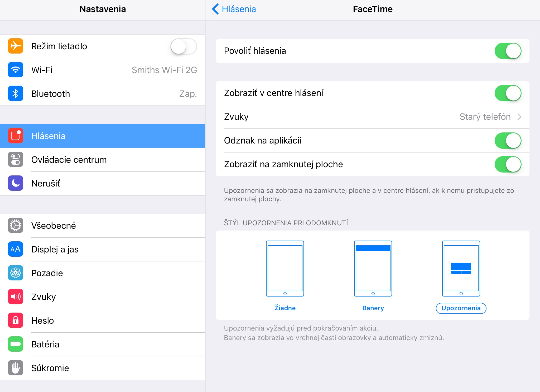Toggle the Režim lietadlo switch
The width and height of the screenshot is (540, 392).
[x=184, y=46]
